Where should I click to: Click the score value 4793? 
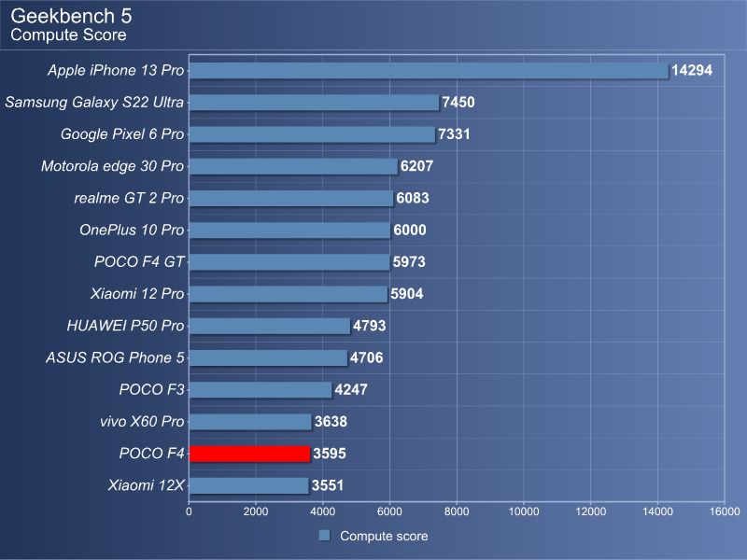click(x=369, y=326)
